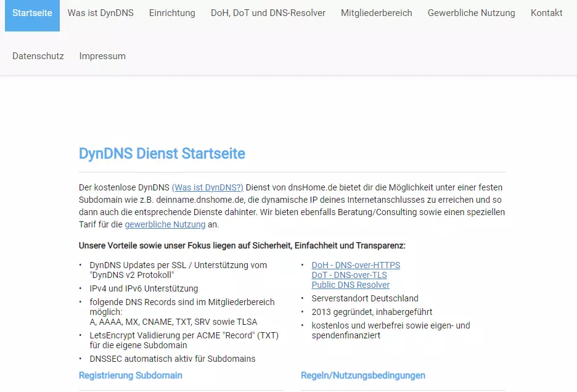577x392 pixels.
Task: Follow the '(Was ist DynDNS?)' inline link
Action: click(208, 187)
